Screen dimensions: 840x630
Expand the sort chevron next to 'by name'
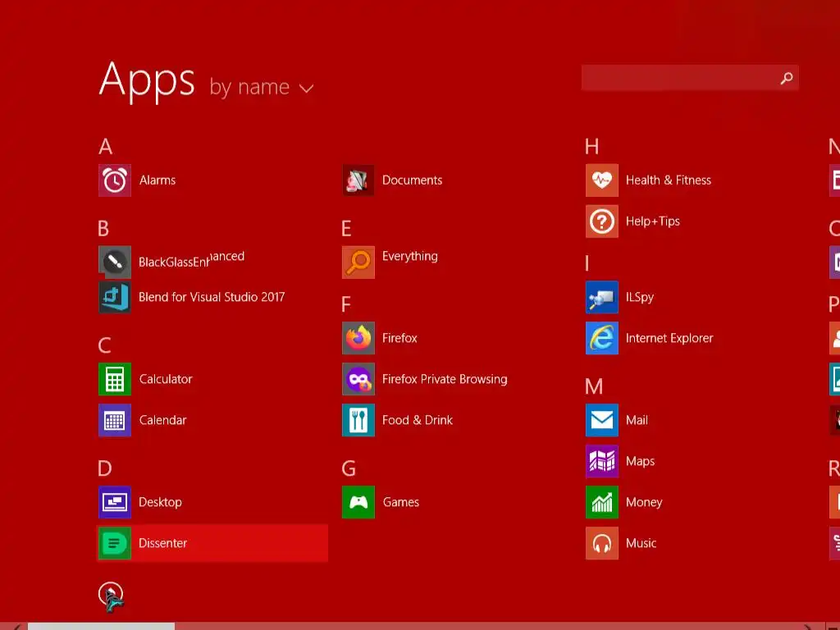[306, 89]
